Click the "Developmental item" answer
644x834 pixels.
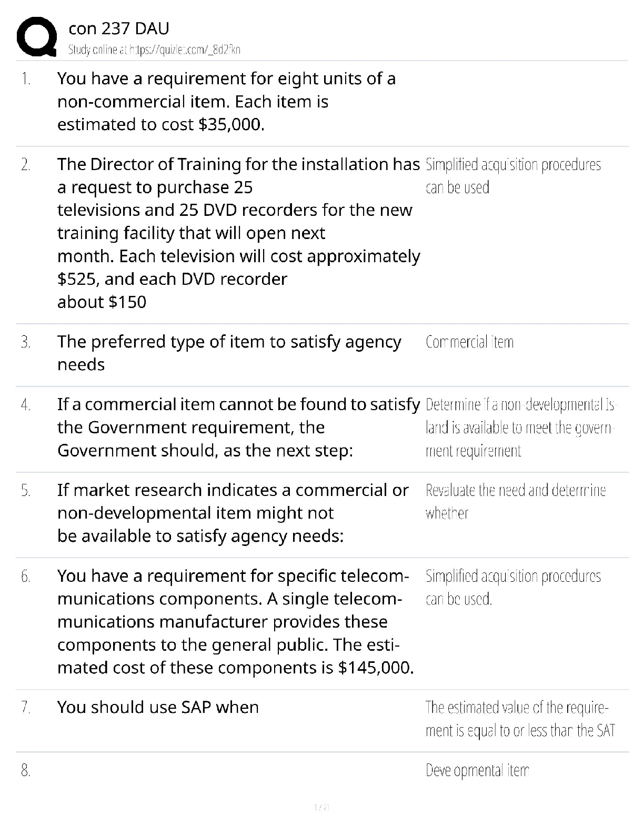point(477,771)
